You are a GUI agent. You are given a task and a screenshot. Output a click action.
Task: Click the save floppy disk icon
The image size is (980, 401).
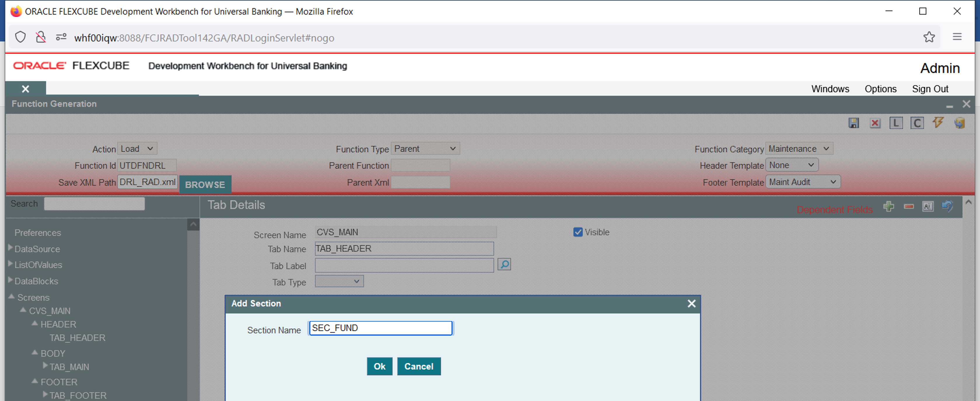click(x=853, y=123)
